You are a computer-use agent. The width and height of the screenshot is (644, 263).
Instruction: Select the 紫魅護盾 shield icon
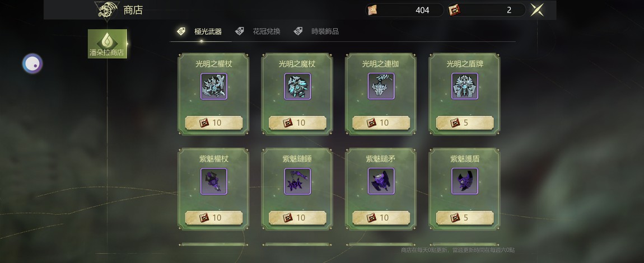click(465, 181)
